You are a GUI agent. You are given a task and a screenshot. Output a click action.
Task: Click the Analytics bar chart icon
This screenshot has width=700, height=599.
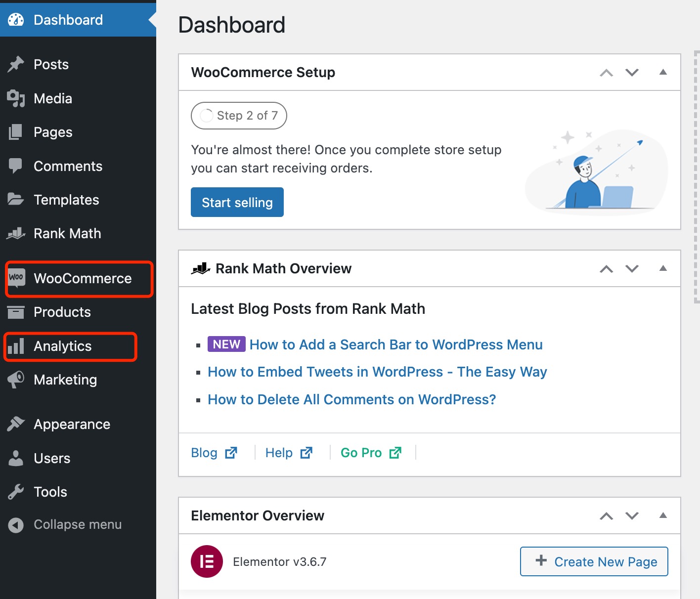point(16,346)
